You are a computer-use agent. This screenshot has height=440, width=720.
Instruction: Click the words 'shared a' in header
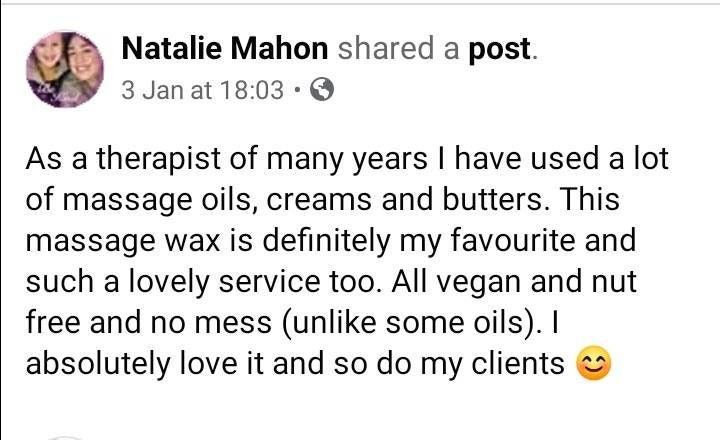399,48
